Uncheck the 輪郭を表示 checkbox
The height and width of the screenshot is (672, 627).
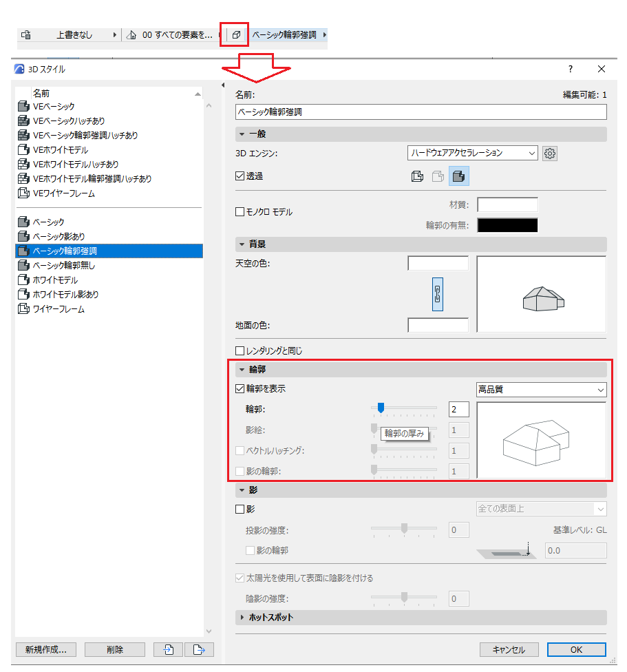(x=240, y=389)
